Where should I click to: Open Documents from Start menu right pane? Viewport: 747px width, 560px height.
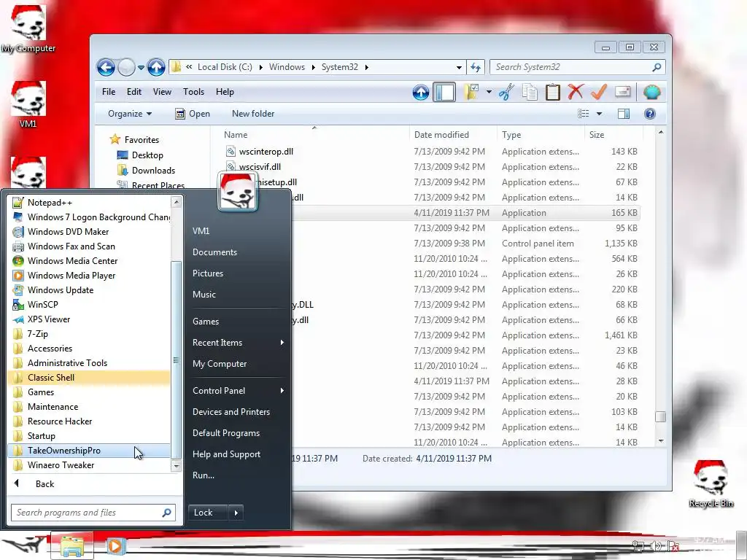tap(214, 252)
